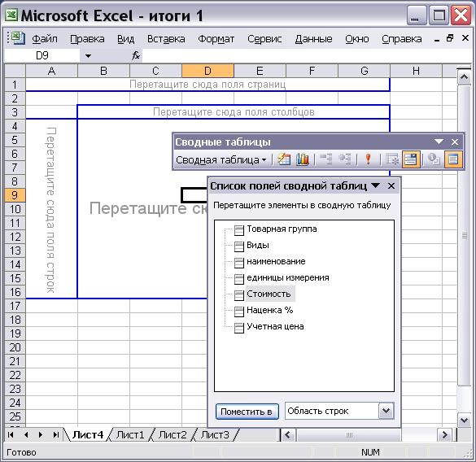Select sheet tab Лист4
The width and height of the screenshot is (476, 462).
pos(88,435)
